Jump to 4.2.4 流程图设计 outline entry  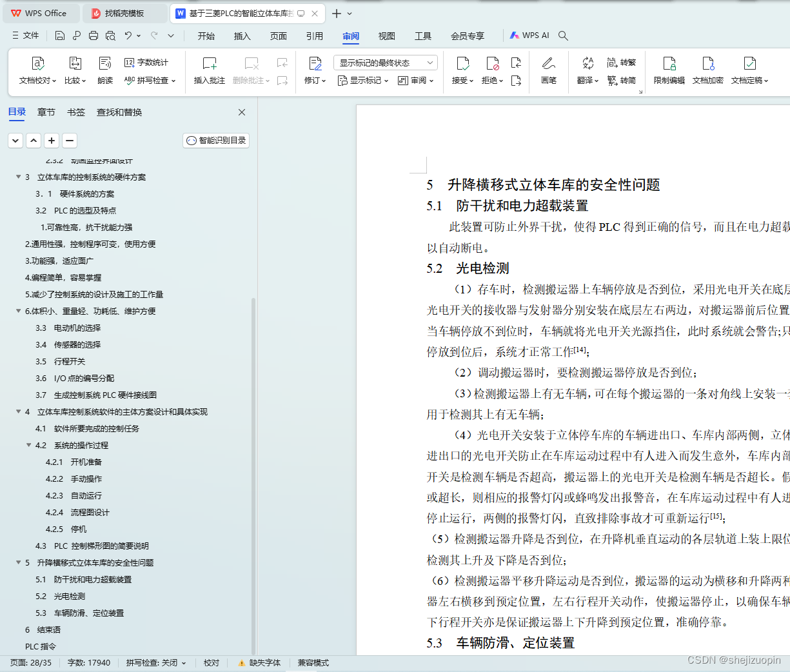tap(77, 512)
